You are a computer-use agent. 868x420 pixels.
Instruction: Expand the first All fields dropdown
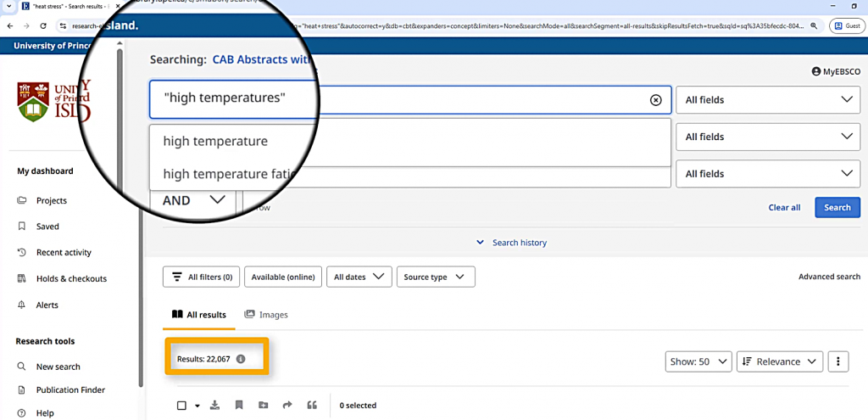[767, 100]
